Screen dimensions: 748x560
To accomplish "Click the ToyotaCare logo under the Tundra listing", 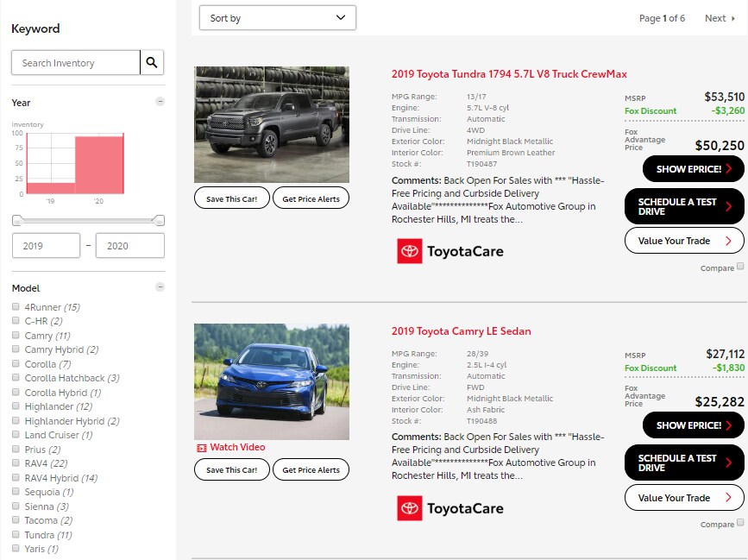I will pos(449,251).
